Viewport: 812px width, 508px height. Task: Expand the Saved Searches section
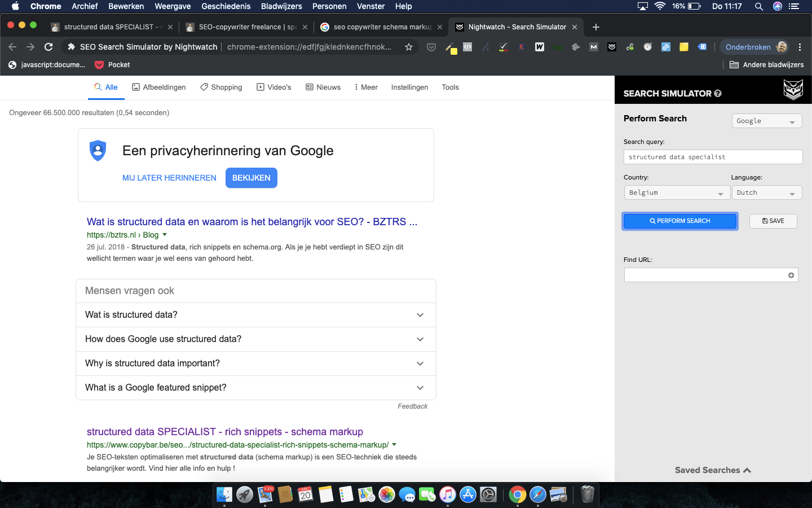[x=713, y=470]
